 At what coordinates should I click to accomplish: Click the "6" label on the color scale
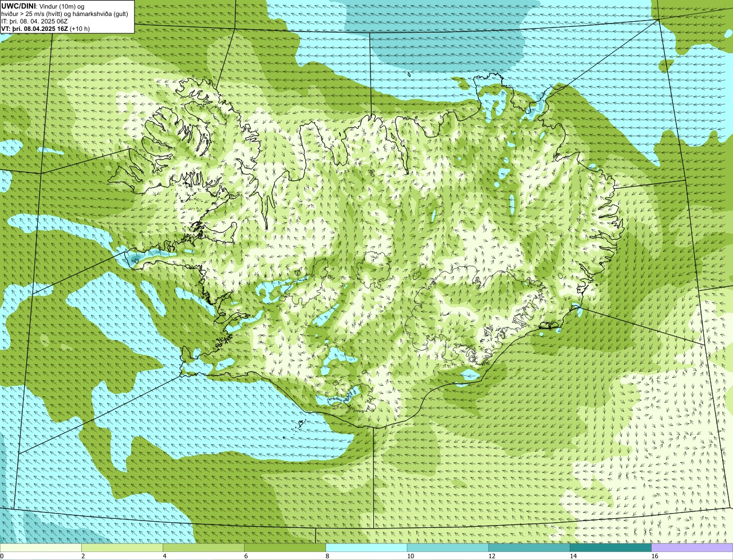(246, 556)
